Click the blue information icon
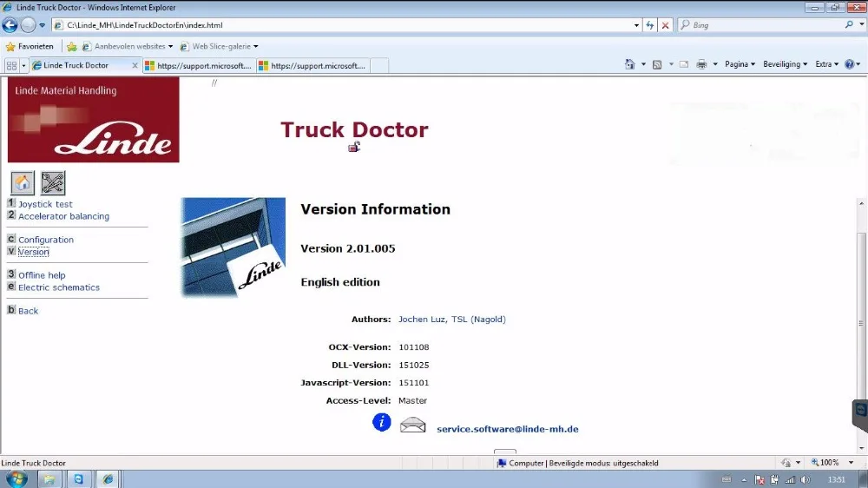 point(382,423)
